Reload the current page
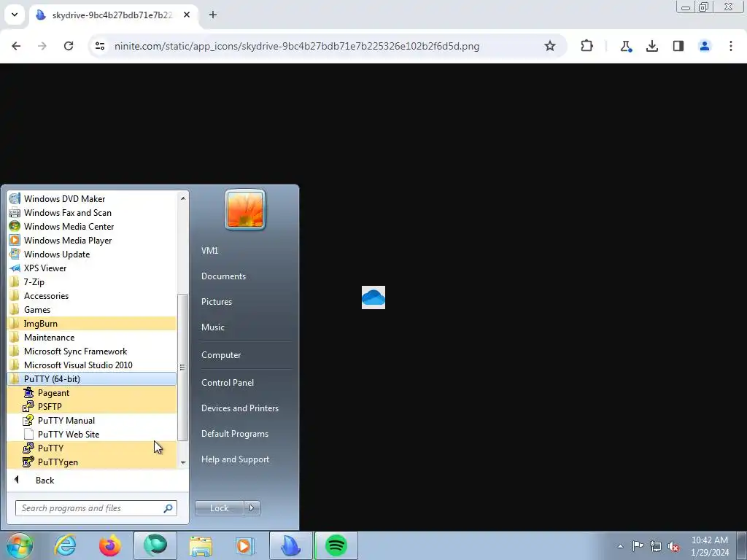 [x=69, y=46]
